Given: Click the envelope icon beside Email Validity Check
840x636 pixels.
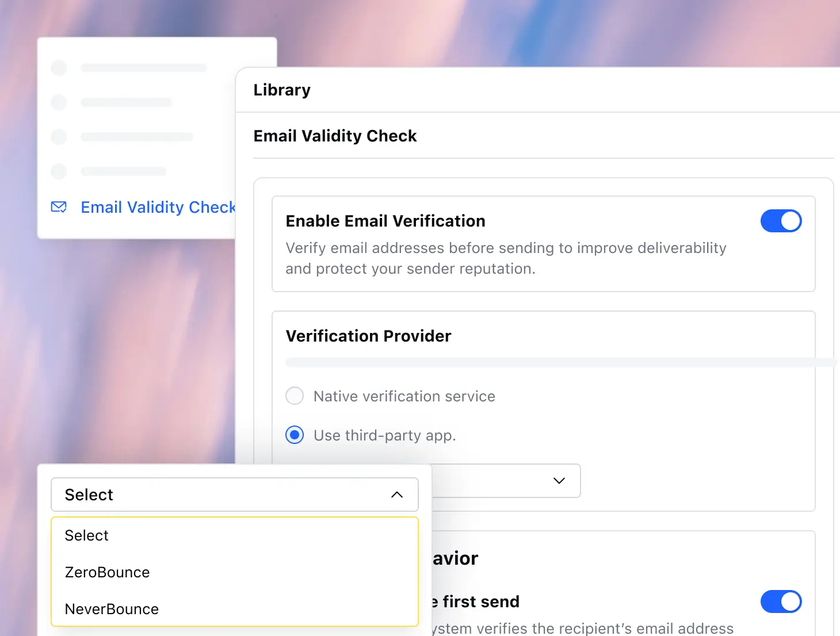Looking at the screenshot, I should pyautogui.click(x=59, y=207).
